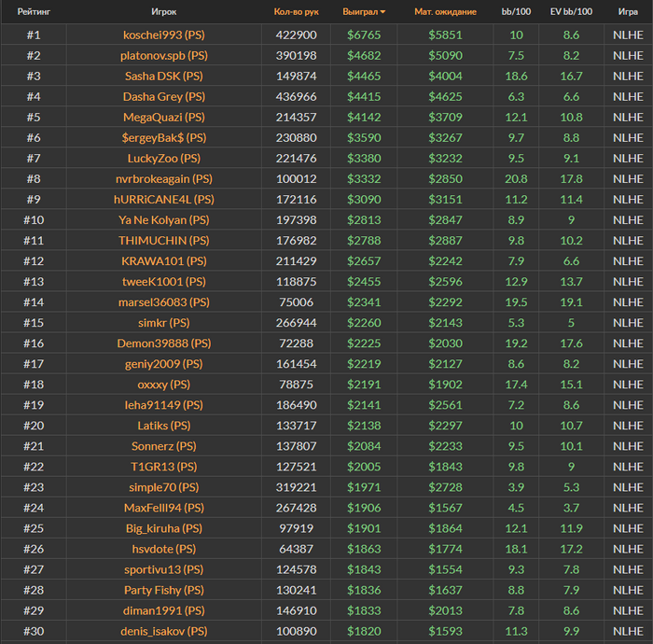Image resolution: width=653 pixels, height=644 pixels.
Task: Click the Рейтинг column header
Action: (x=34, y=12)
